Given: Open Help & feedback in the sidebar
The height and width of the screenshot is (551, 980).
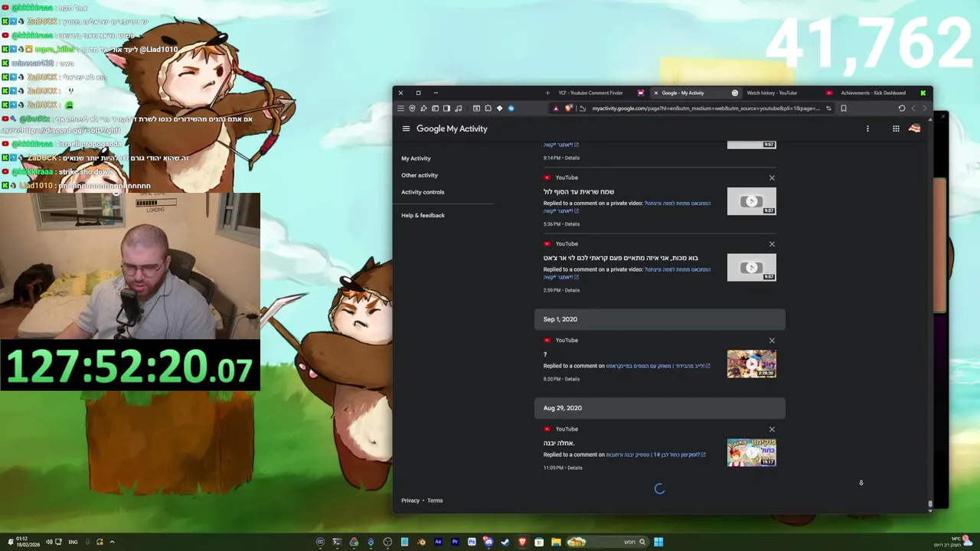Looking at the screenshot, I should tap(423, 215).
